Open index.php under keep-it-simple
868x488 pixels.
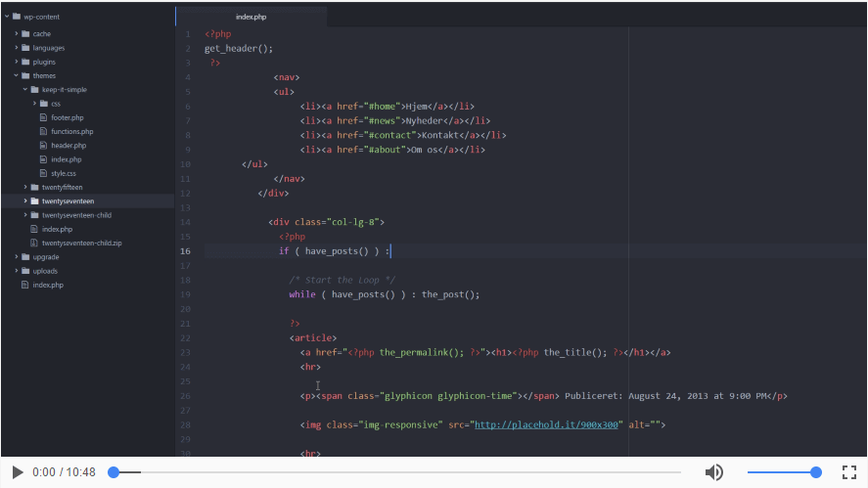click(x=66, y=159)
